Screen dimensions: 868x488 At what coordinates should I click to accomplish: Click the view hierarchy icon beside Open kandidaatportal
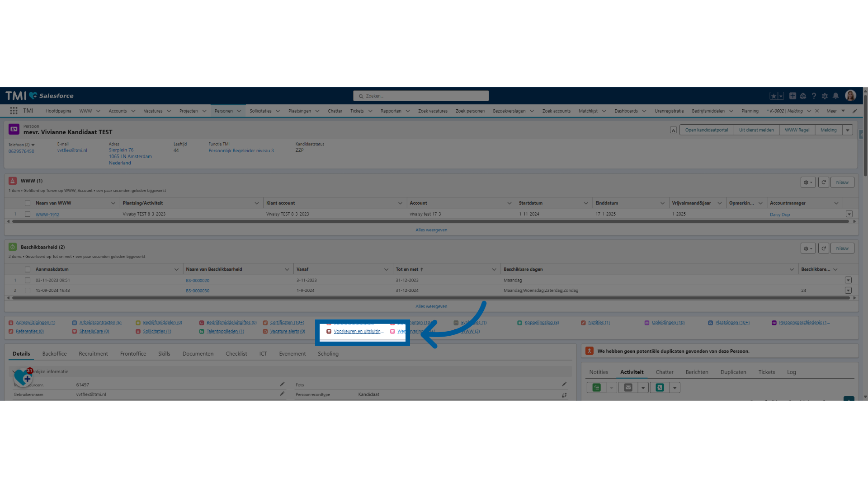click(673, 130)
